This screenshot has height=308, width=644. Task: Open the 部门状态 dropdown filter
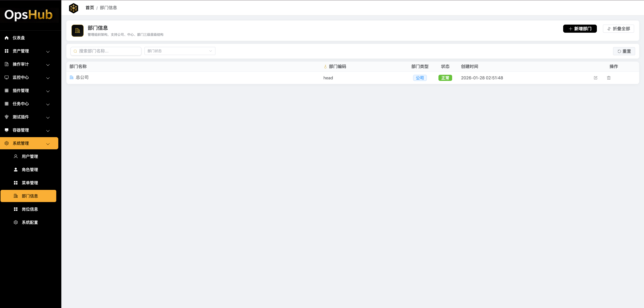(180, 51)
